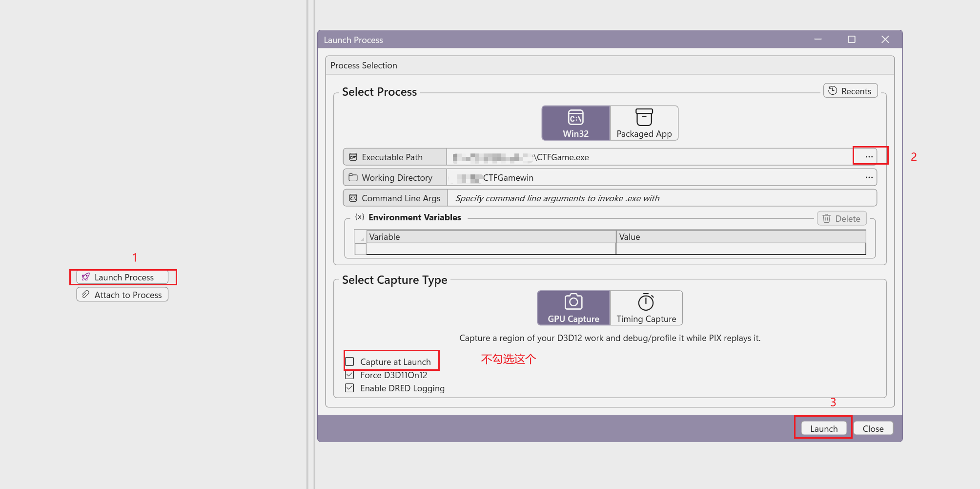Click the empty Variable cell in the table
This screenshot has height=489, width=980.
click(x=491, y=249)
